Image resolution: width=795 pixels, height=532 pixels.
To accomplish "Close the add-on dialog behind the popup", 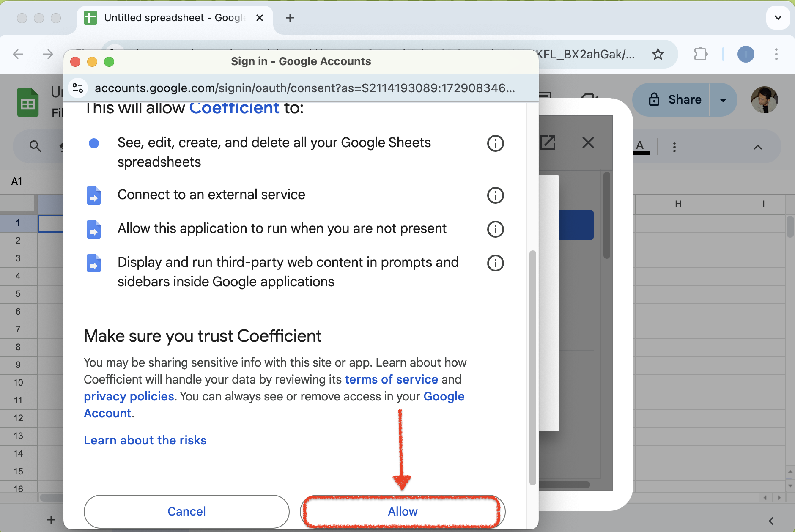I will point(588,143).
